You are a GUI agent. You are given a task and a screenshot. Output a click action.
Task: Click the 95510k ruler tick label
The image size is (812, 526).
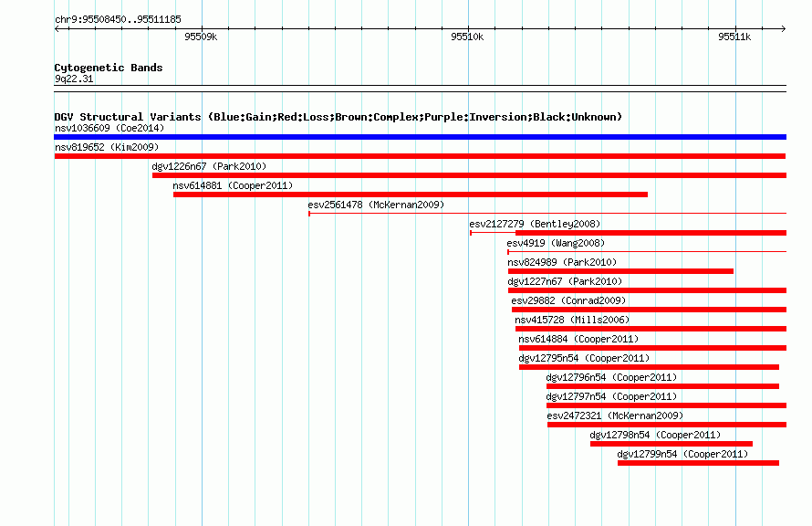467,37
